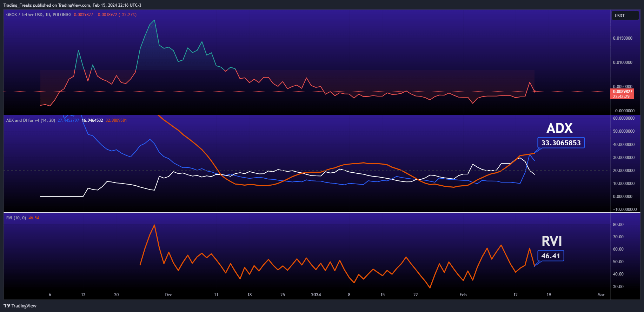Click the red 0.0039827 price label on axis

pos(622,92)
